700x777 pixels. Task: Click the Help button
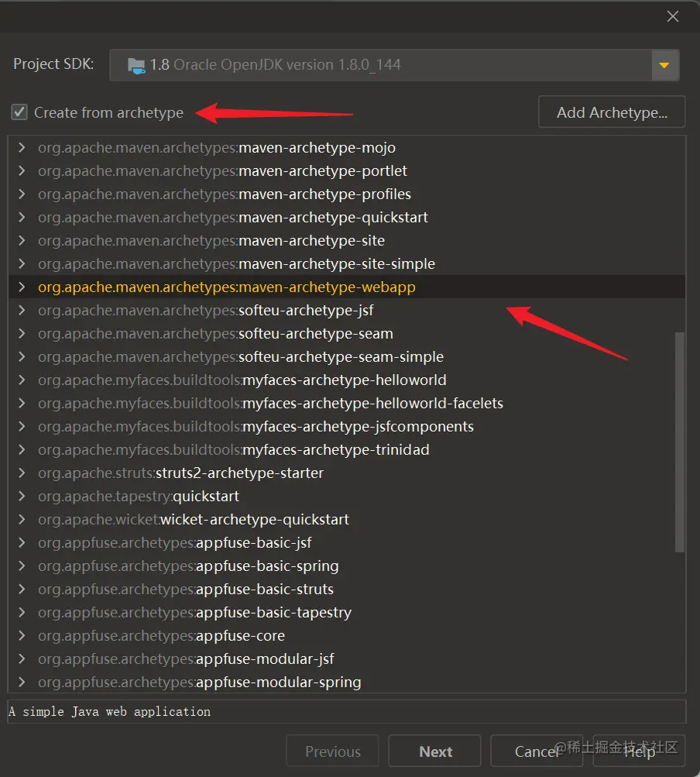(639, 751)
